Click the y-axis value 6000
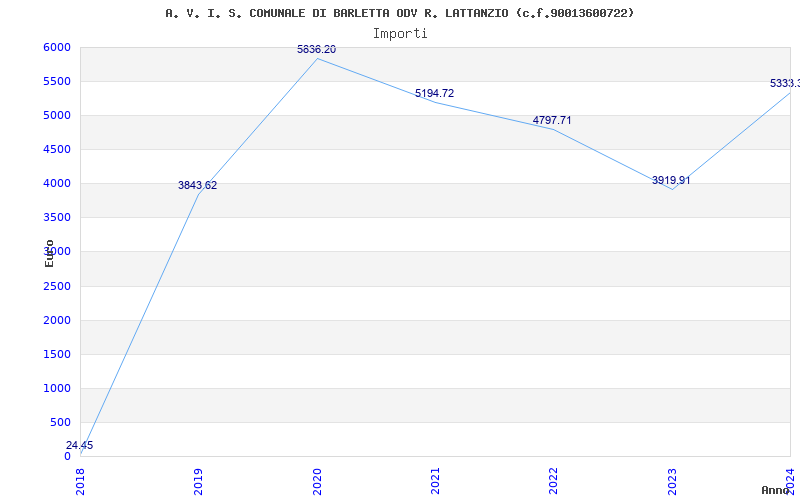Screen dimensions: 800x500 click(x=57, y=47)
